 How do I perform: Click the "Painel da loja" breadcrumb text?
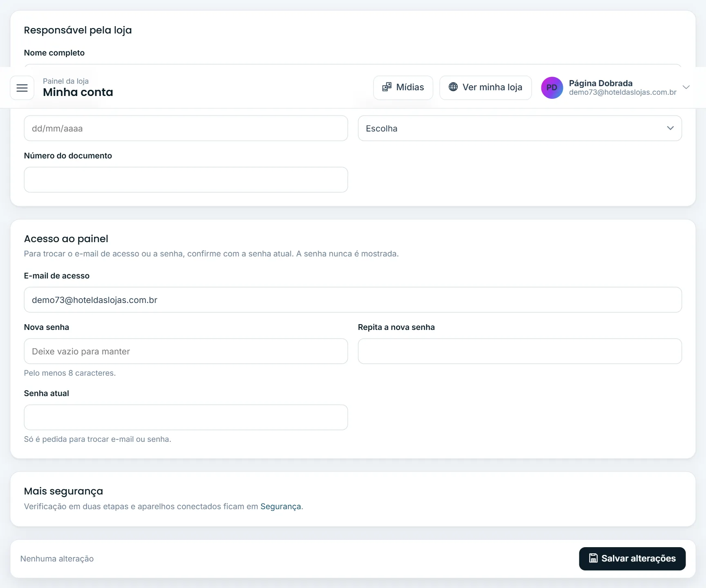pyautogui.click(x=66, y=81)
